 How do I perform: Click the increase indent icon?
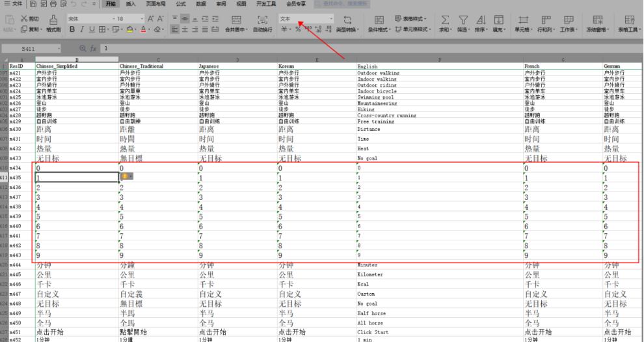click(x=215, y=18)
